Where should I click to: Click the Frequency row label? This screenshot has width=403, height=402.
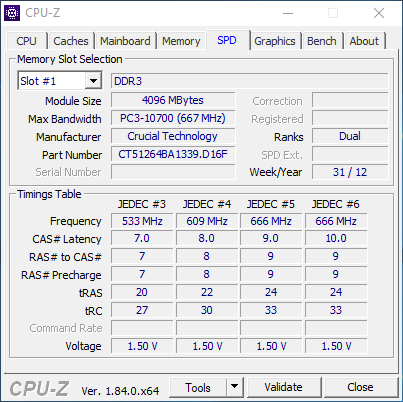[76, 221]
